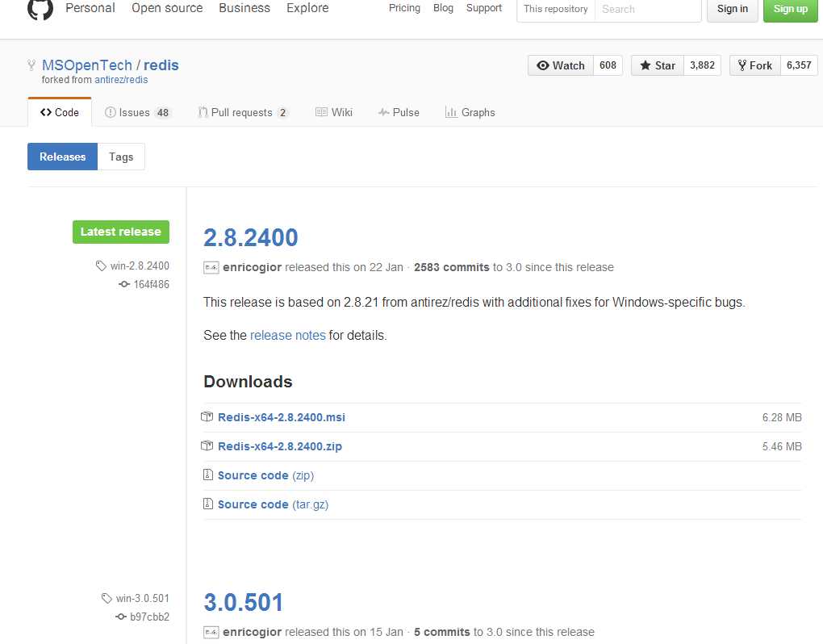This screenshot has height=644, width=823.
Task: Click the green Sign up button
Action: click(x=791, y=9)
